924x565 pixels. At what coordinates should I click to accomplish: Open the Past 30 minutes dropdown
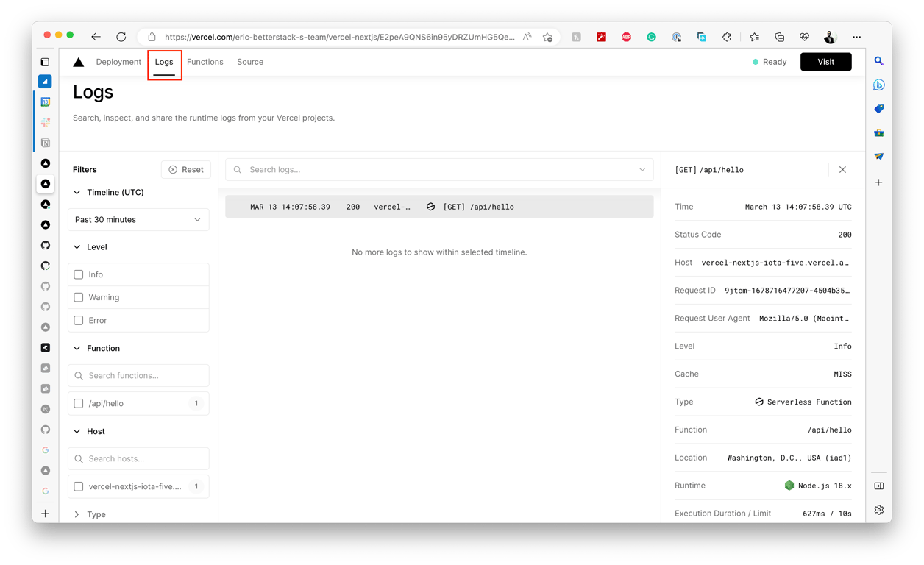coord(138,220)
